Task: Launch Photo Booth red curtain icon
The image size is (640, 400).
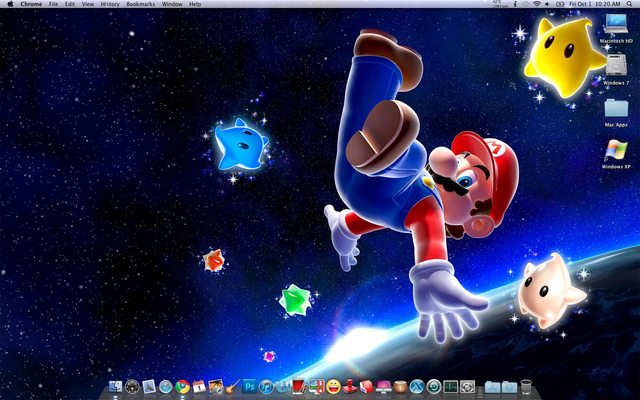Action: point(299,386)
